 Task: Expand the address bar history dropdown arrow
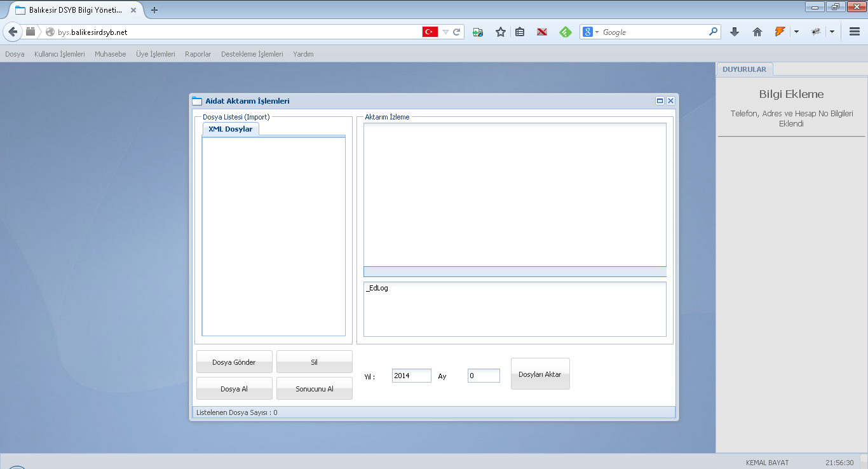tap(445, 32)
